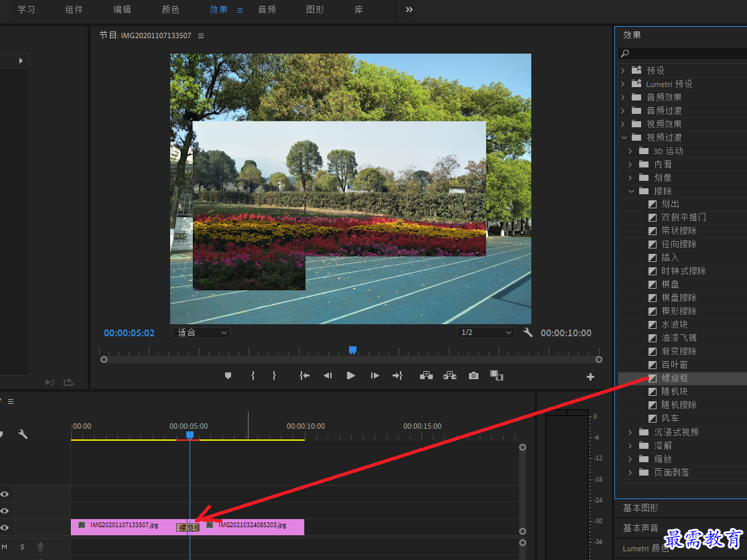Step forward one frame
This screenshot has width=747, height=560.
click(x=375, y=376)
